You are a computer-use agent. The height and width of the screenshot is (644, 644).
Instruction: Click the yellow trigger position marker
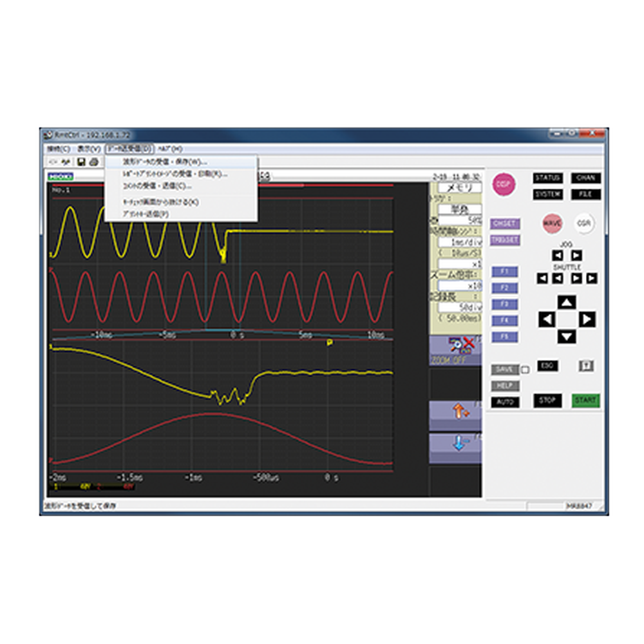(329, 342)
